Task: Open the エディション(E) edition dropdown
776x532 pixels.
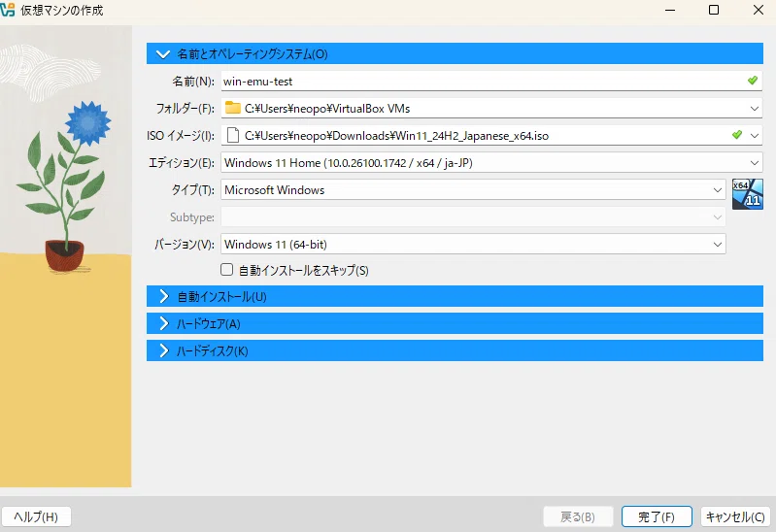Action: click(x=755, y=163)
